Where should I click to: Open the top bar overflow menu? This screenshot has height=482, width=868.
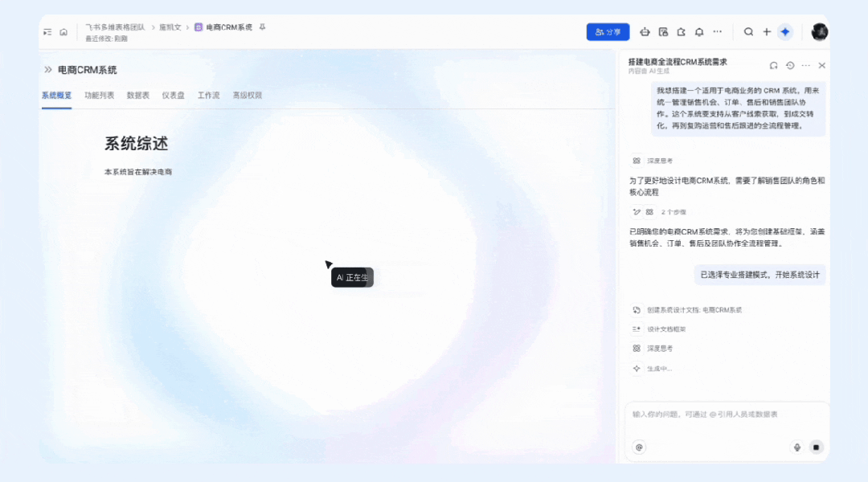click(x=718, y=32)
